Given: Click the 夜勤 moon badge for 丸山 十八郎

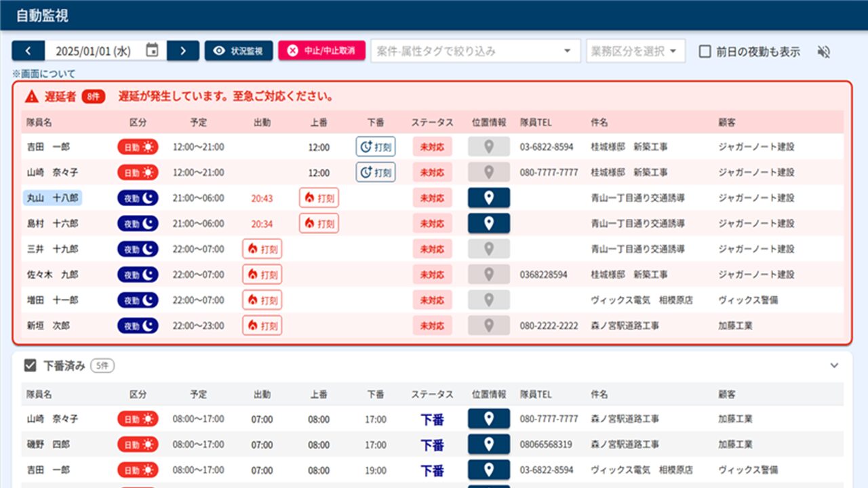Looking at the screenshot, I should point(138,198).
